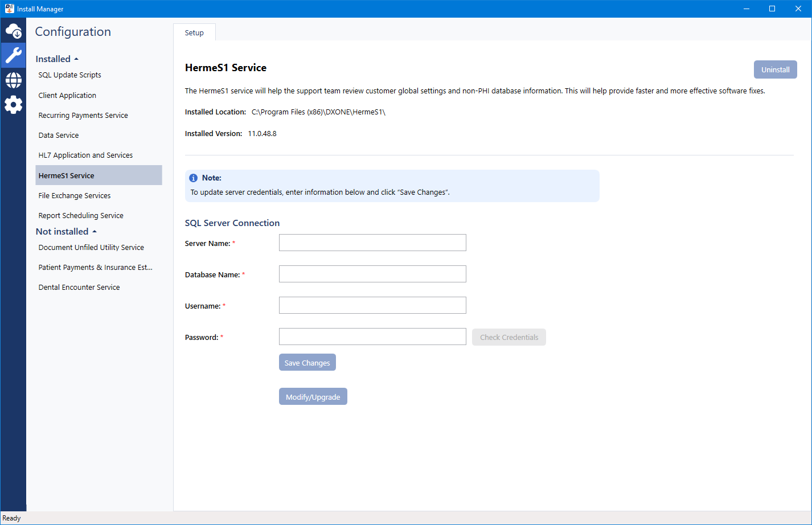Click the Install Manager app icon in title bar

tap(9, 9)
